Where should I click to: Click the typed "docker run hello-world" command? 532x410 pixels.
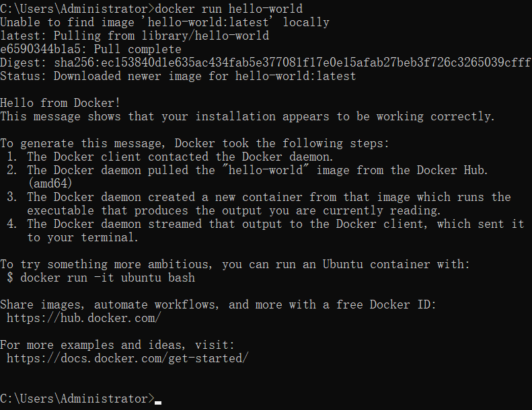[229, 9]
